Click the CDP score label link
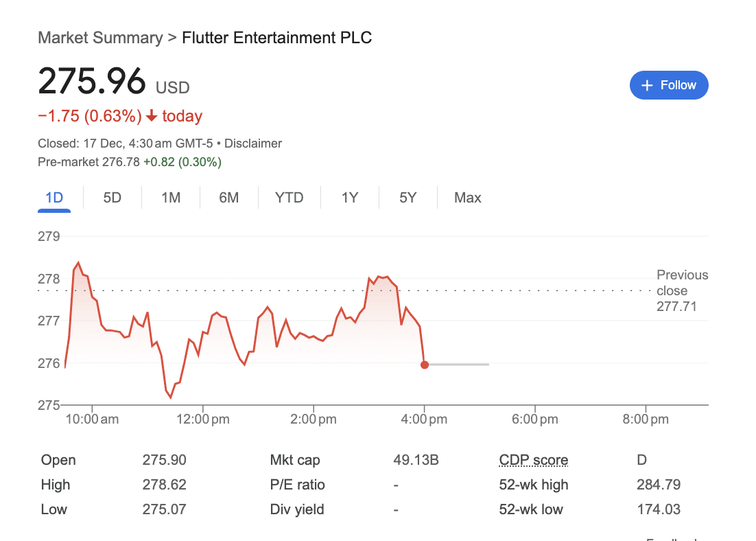 533,460
